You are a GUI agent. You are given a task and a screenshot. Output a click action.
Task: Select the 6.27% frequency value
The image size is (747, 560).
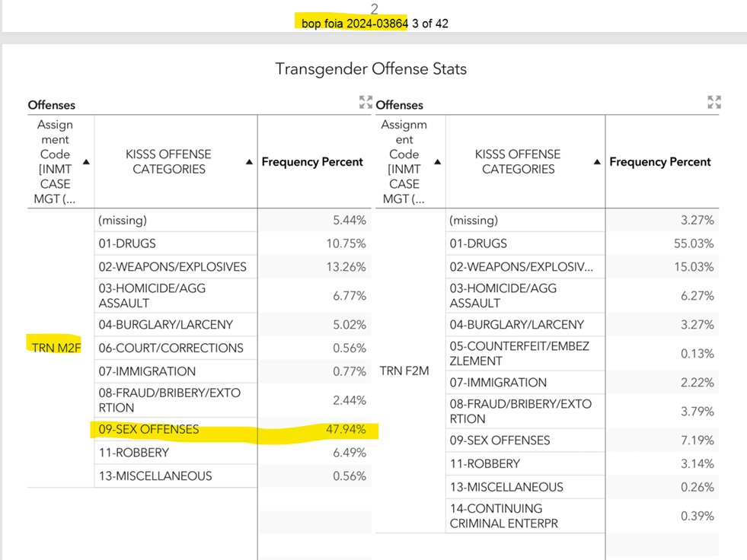click(697, 296)
